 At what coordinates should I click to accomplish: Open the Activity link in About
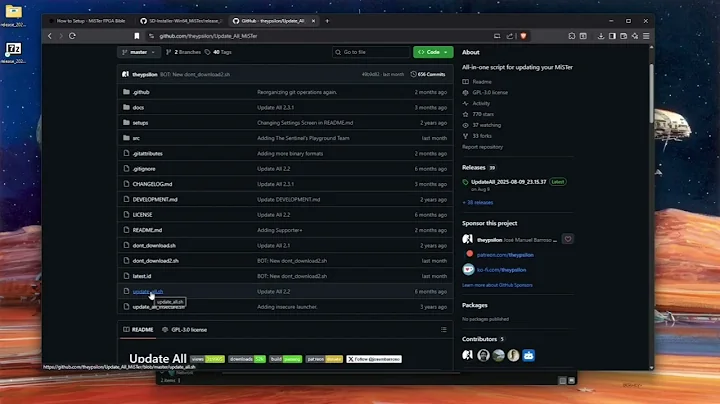[481, 103]
